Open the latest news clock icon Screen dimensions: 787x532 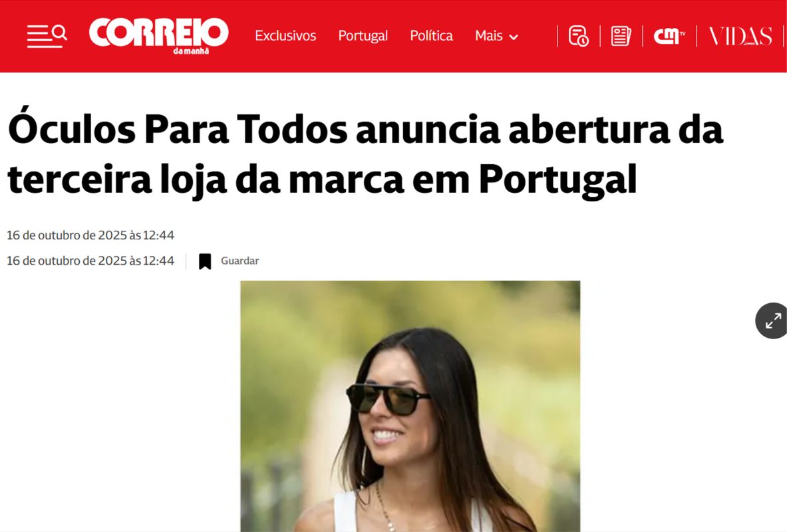[578, 36]
